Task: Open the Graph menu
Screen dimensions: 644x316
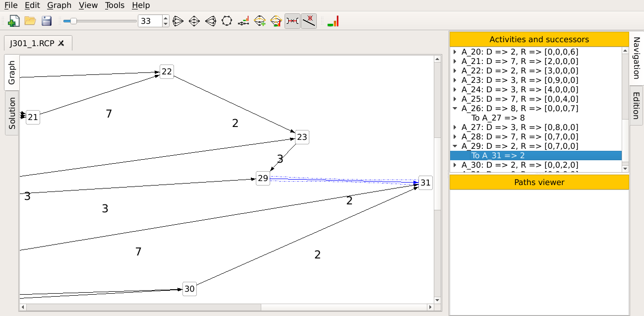Action: [59, 5]
